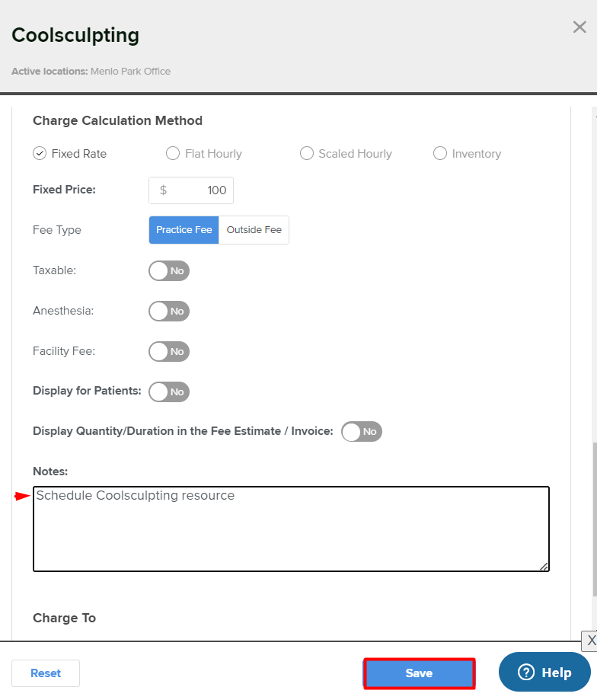Turn on the Facility Fee toggle
This screenshot has height=700, width=597.
(x=168, y=352)
